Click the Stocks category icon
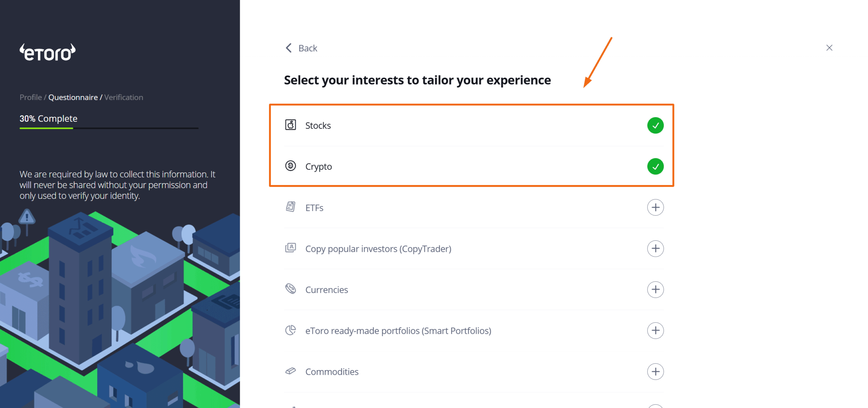The width and height of the screenshot is (868, 408). click(290, 125)
